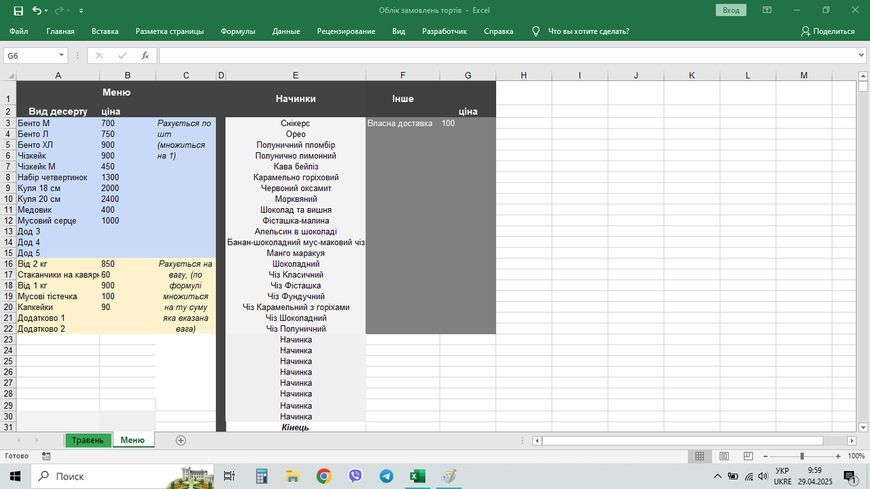
Task: Click the Cancel X icon in the formula bar
Action: pyautogui.click(x=99, y=56)
